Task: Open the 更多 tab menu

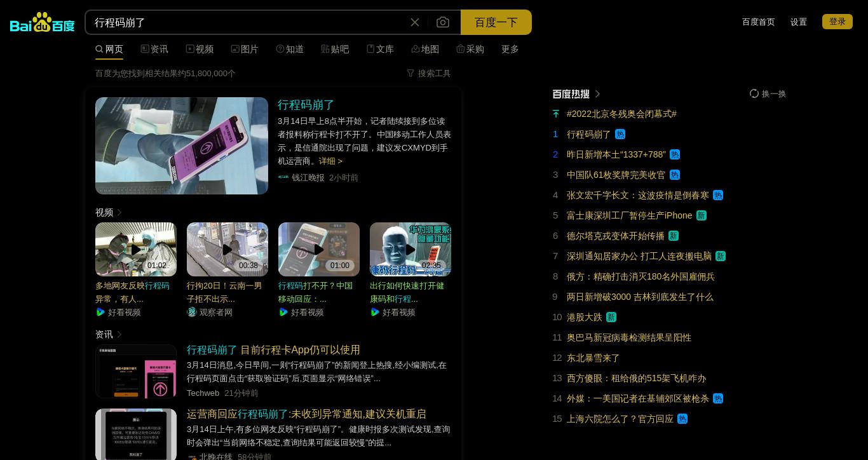Action: coord(510,49)
